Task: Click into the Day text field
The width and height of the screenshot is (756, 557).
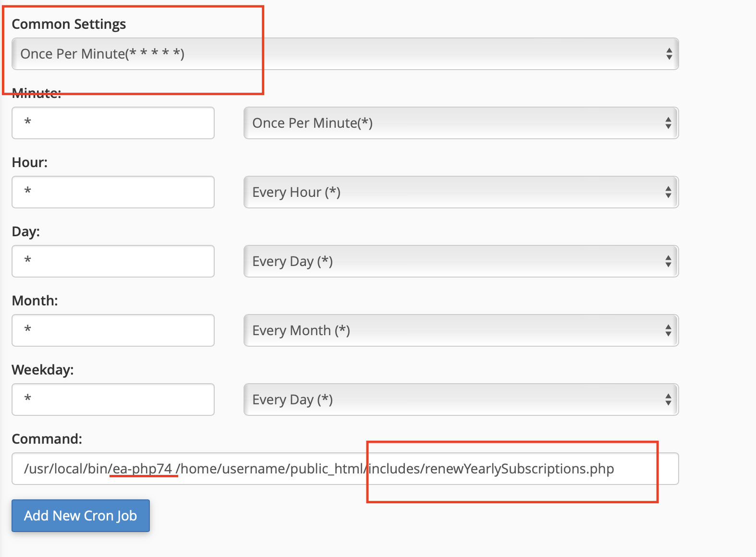Action: [x=113, y=261]
